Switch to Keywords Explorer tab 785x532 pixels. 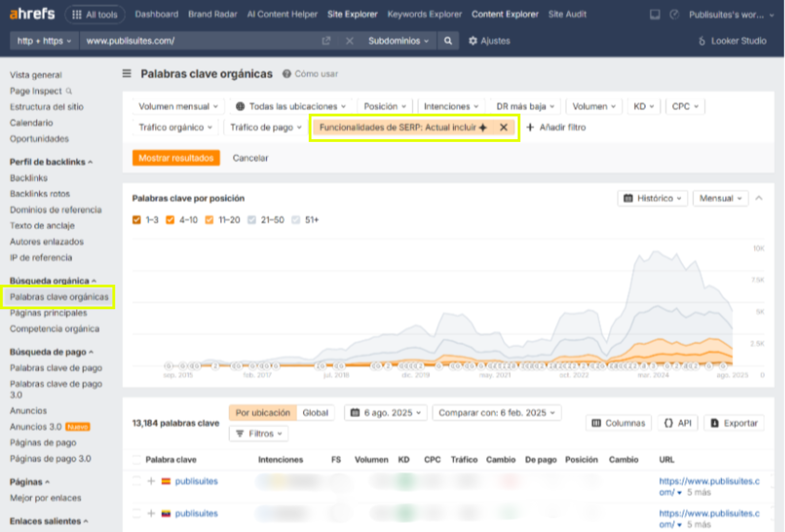coord(424,14)
